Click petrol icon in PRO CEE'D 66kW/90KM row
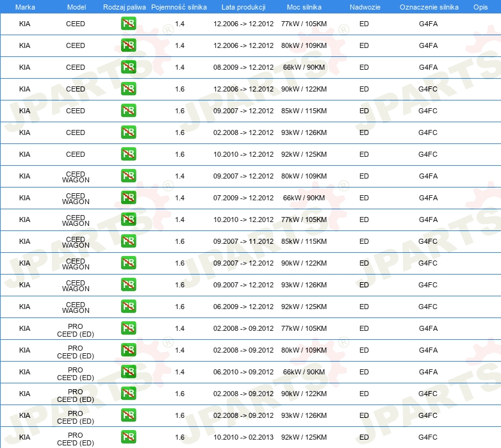 click(x=128, y=372)
